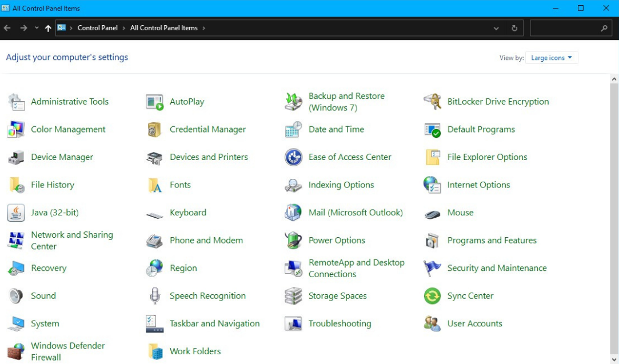Open the AutoPlay icon
619x364 pixels.
[x=154, y=102]
